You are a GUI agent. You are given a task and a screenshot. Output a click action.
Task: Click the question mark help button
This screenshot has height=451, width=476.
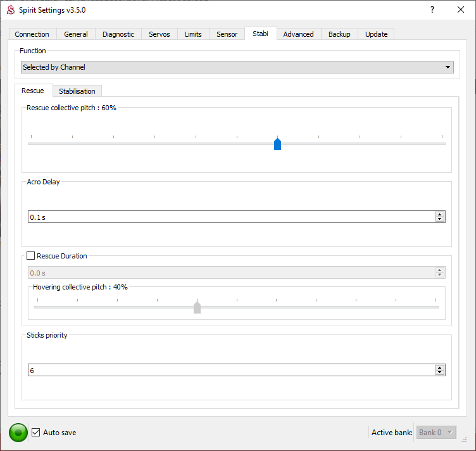point(432,10)
